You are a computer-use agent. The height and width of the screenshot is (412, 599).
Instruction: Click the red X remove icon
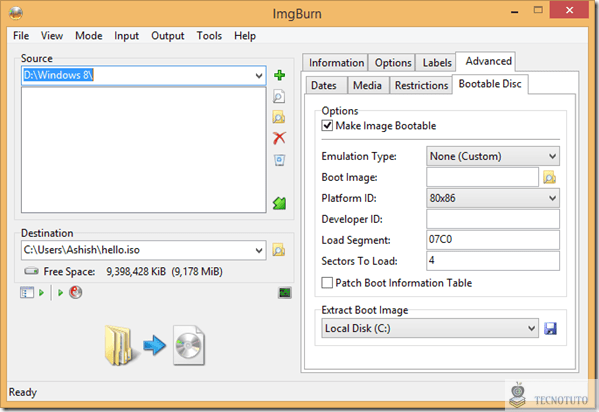coord(279,138)
